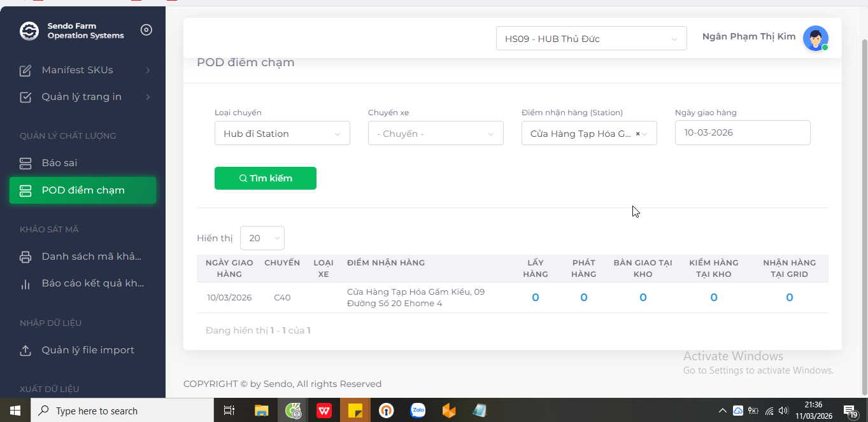
Task: Clear the selected station with the x
Action: pos(637,134)
